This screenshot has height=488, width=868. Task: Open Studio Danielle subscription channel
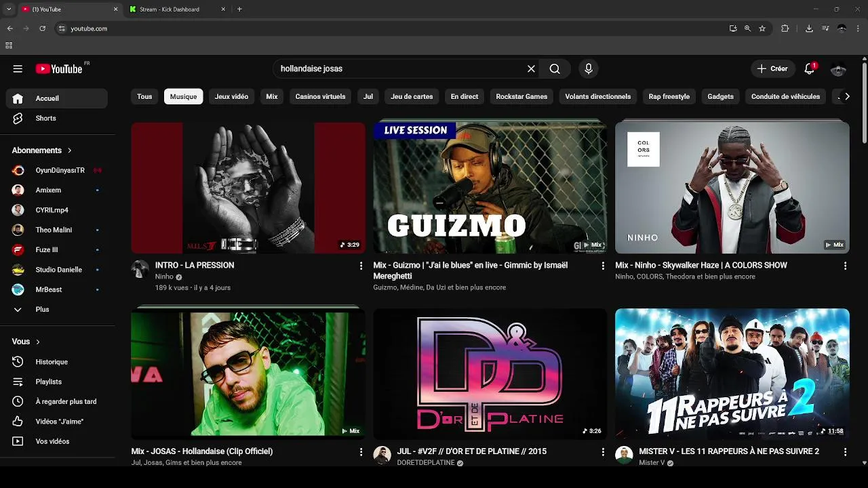(57, 270)
